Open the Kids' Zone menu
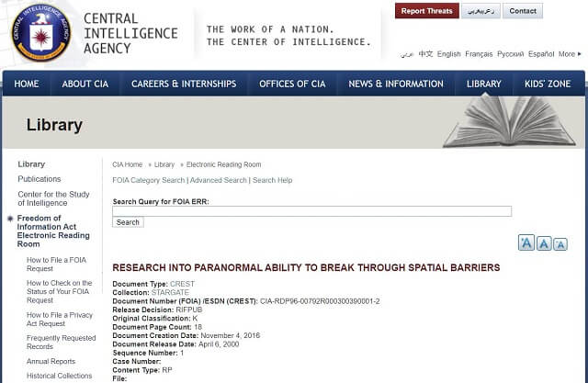This screenshot has height=383, width=588. (548, 84)
